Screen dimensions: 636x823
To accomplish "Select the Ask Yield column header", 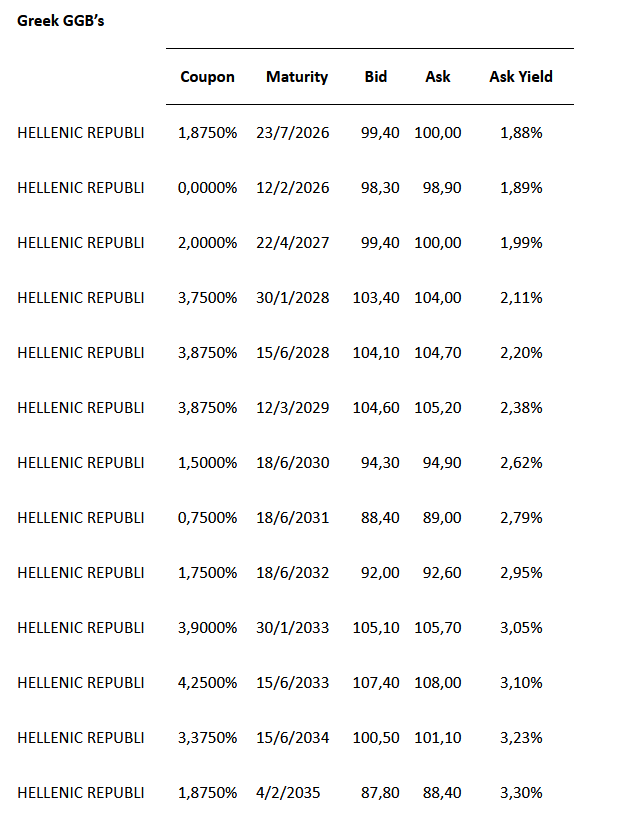I will click(520, 77).
